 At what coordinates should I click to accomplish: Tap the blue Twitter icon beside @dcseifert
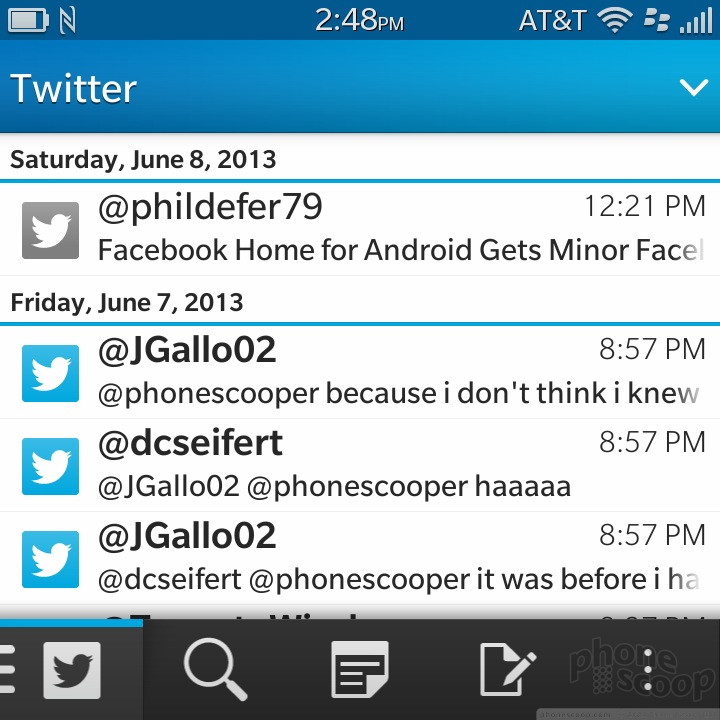click(51, 466)
